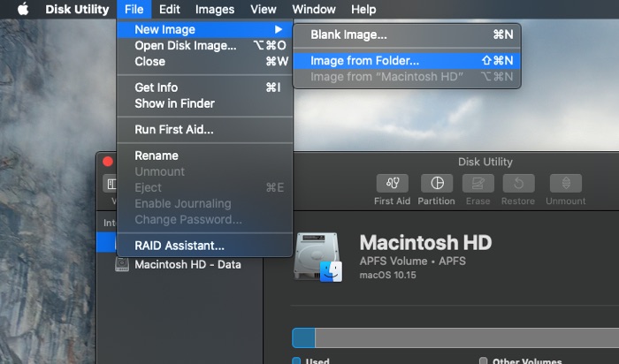The height and width of the screenshot is (364, 619).
Task: Click the APFS Volume • APFS text
Action: [x=413, y=261]
